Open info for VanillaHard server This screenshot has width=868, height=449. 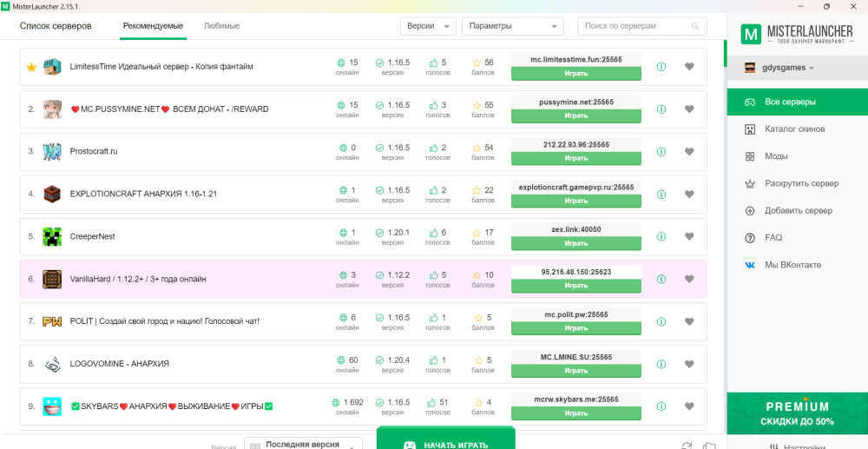(x=661, y=279)
